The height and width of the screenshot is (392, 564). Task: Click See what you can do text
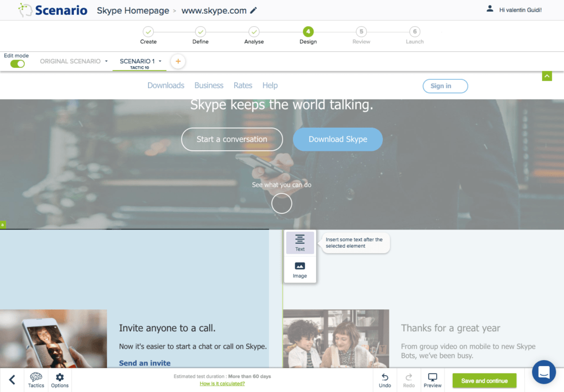click(x=281, y=185)
